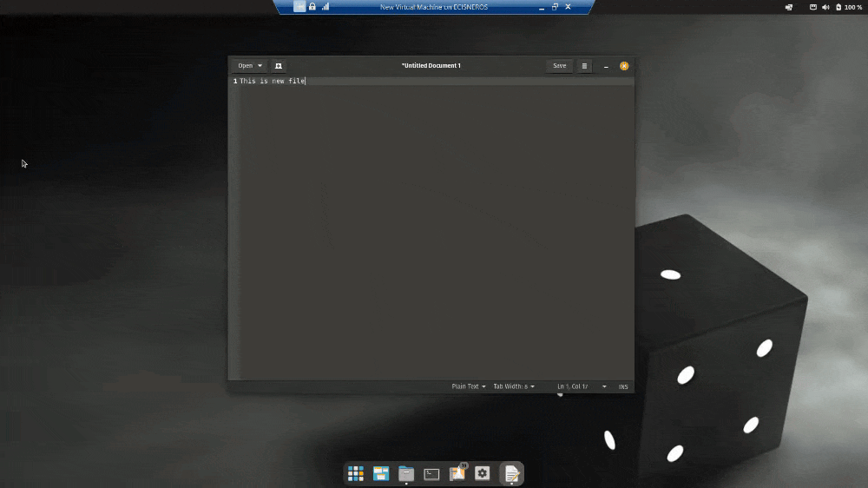Screen dimensions: 868x488
Task: Click the pin icon on the VM connection bar
Action: [299, 7]
